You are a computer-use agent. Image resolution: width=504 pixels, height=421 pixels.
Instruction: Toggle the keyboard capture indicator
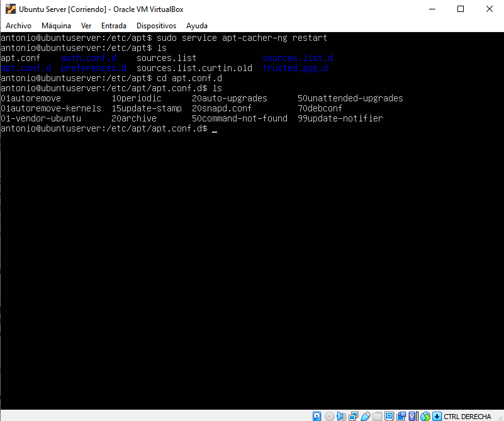(x=437, y=416)
